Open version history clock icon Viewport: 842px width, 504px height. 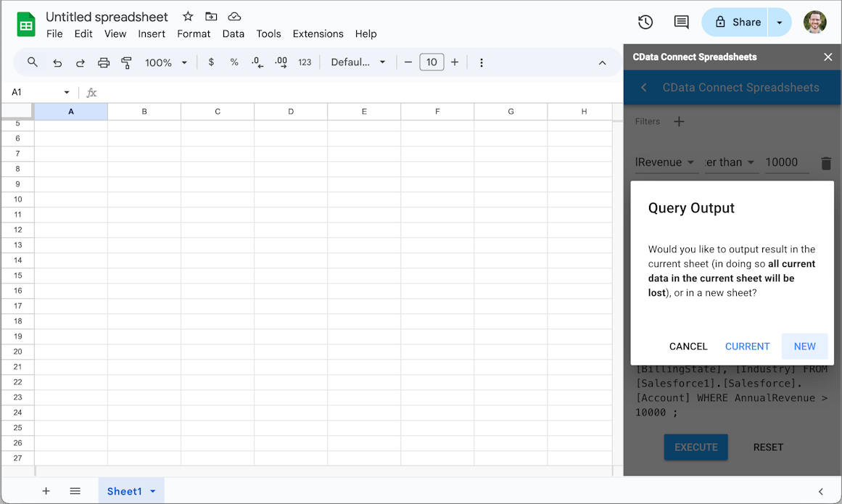point(645,22)
